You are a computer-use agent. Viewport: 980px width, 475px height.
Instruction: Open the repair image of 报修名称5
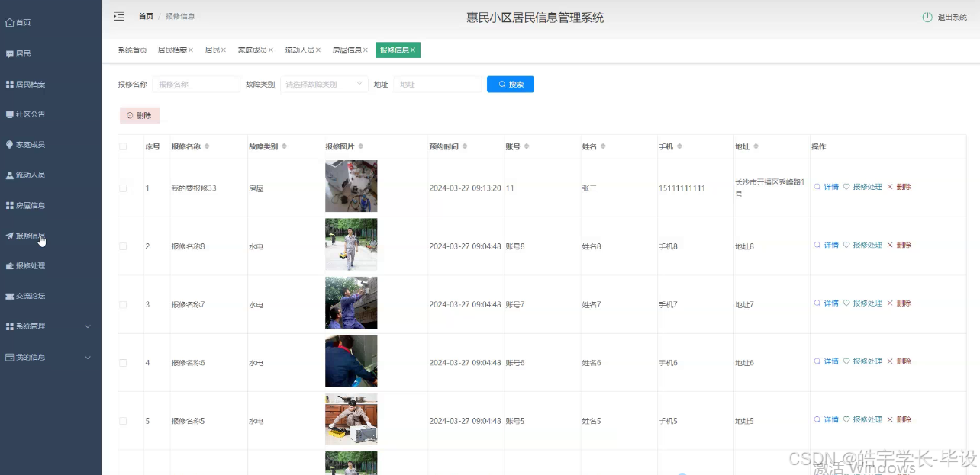pos(351,419)
